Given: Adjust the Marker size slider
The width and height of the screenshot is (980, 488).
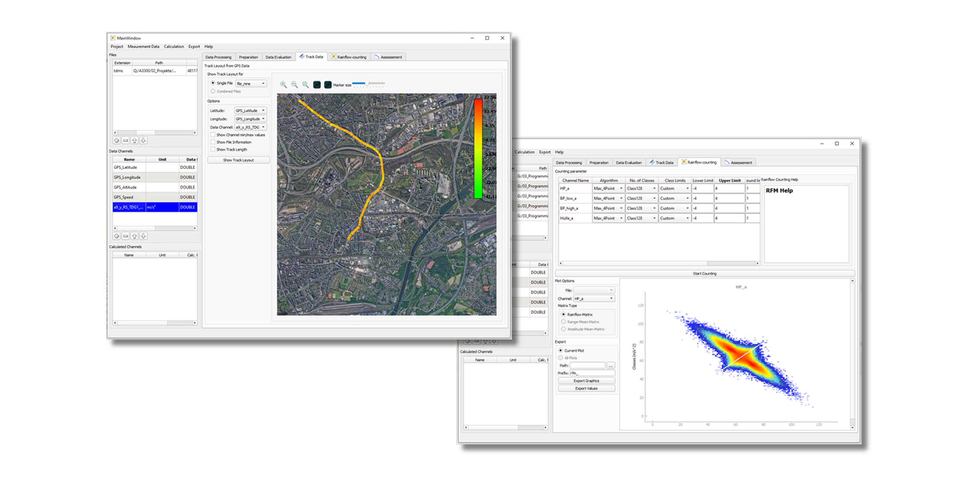Looking at the screenshot, I should coord(367,84).
